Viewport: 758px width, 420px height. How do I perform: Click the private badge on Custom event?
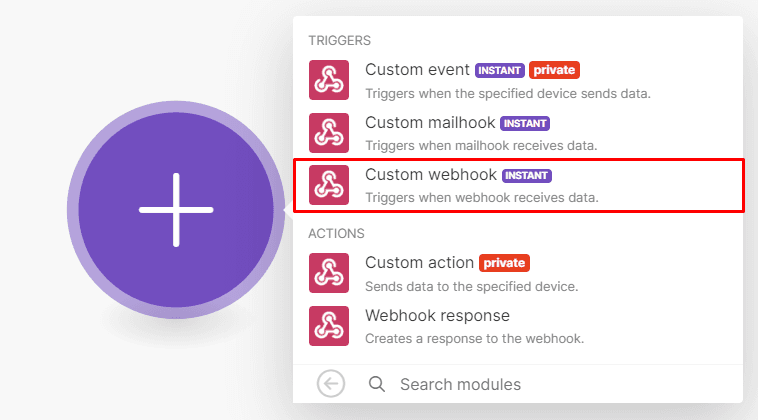555,71
